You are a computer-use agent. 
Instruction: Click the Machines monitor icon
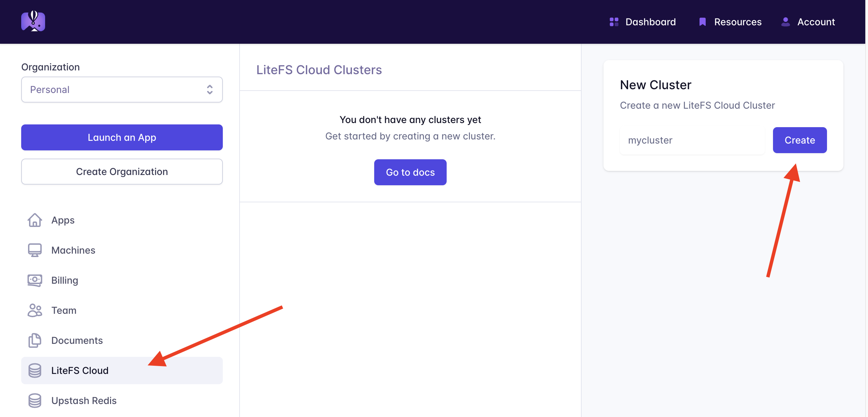pyautogui.click(x=35, y=250)
